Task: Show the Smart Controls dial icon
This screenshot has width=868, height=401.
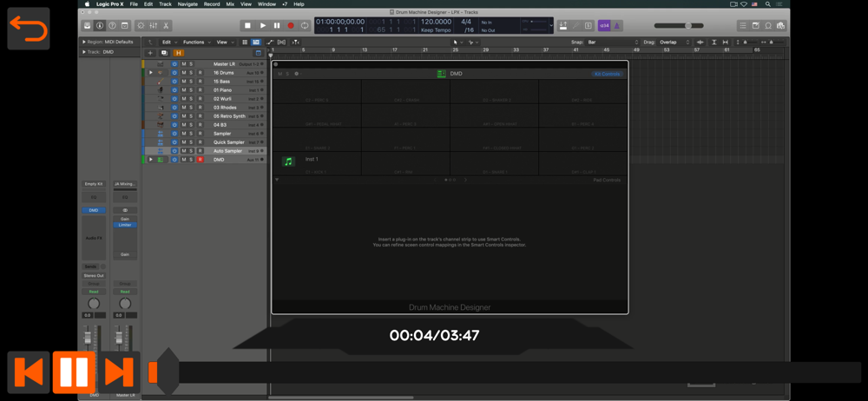Action: tap(141, 25)
